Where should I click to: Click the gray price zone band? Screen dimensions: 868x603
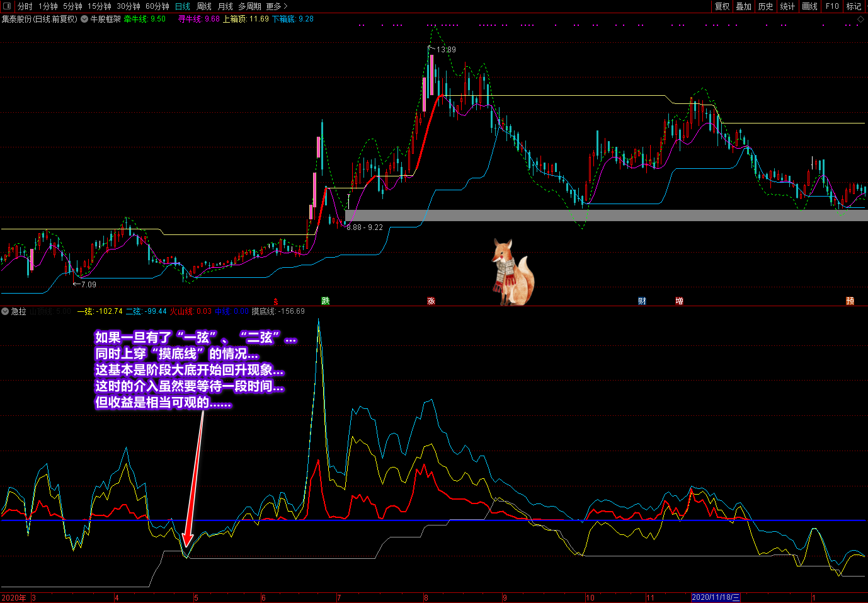click(606, 215)
